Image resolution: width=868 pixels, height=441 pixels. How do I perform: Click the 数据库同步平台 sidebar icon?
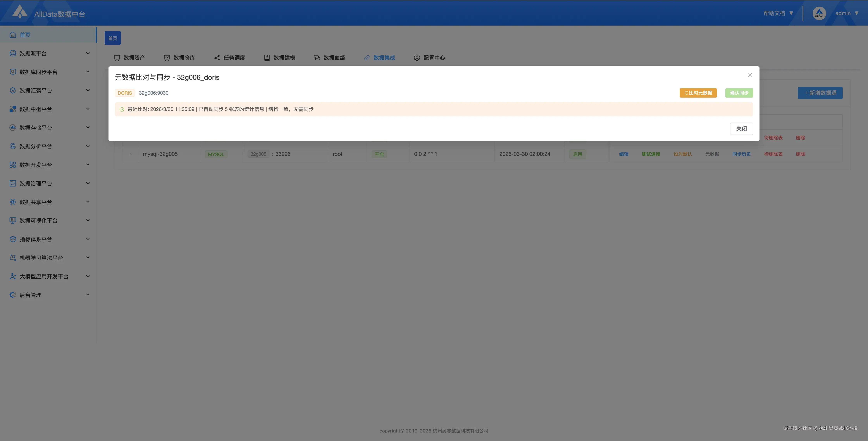[x=13, y=72]
